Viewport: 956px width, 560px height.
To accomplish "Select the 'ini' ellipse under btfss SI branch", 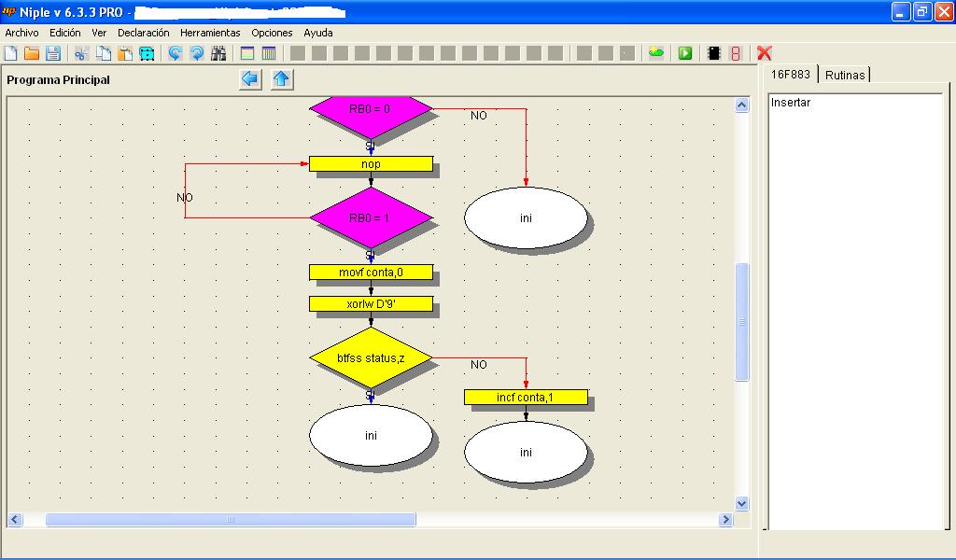I will [x=371, y=436].
